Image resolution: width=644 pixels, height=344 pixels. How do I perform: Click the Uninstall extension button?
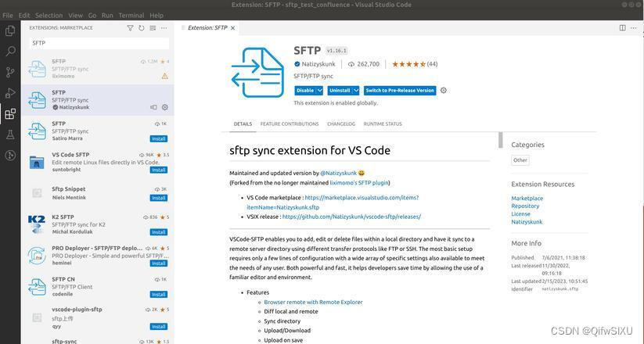(x=340, y=91)
